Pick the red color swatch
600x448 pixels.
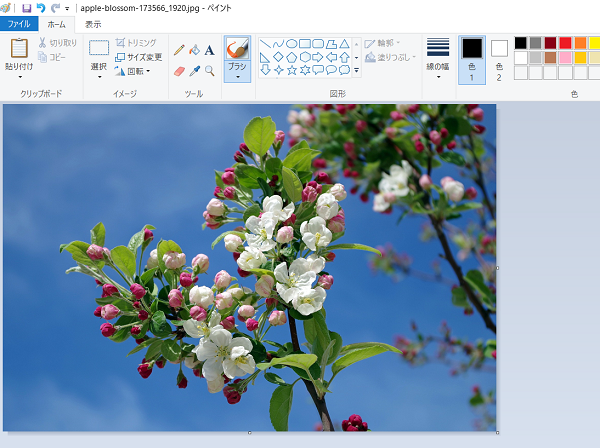point(565,43)
